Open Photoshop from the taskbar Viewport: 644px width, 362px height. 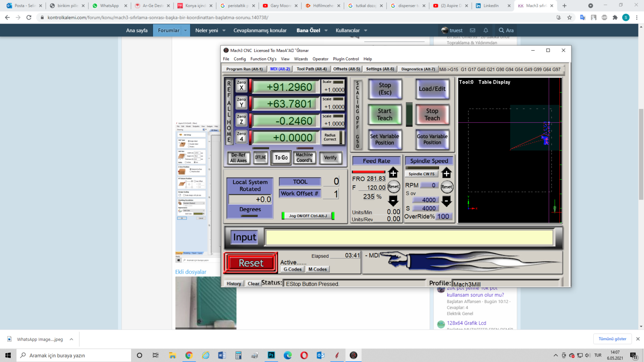point(271,355)
